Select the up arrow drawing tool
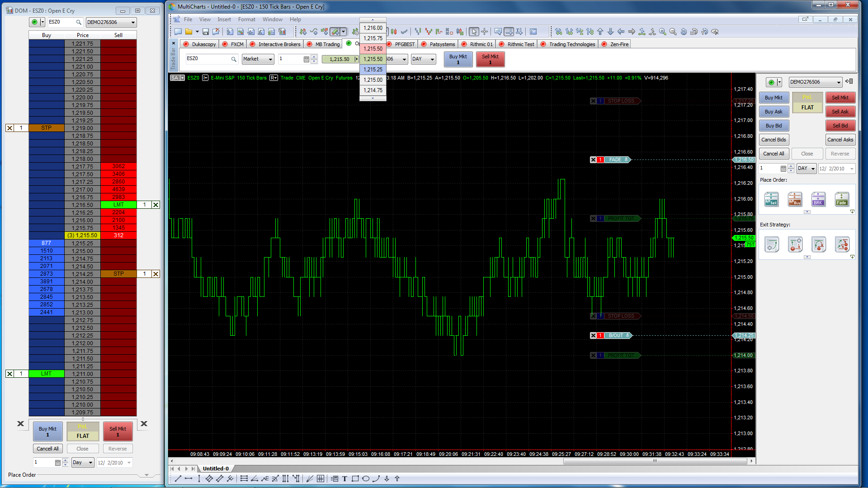 coord(397,479)
